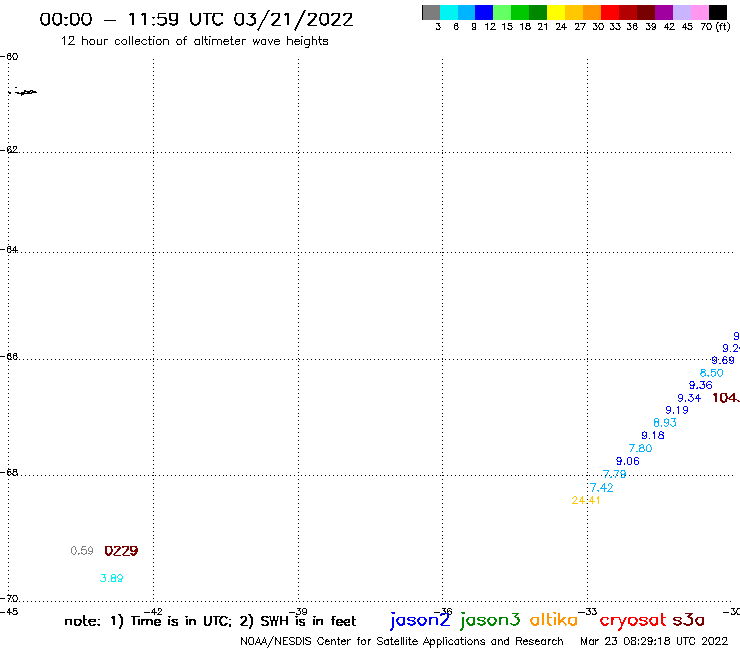This screenshot has height=650, width=740.
Task: Click the -62 latitude axis label
Action: [9, 149]
